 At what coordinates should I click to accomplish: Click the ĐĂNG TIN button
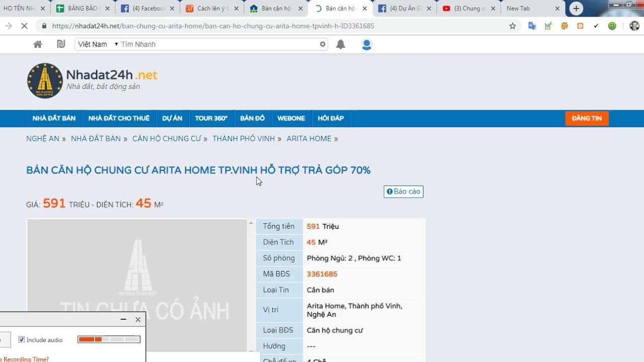click(587, 119)
